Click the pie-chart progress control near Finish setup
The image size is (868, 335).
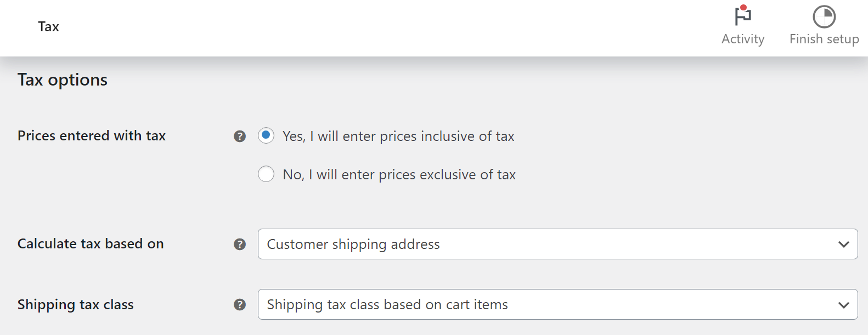[x=823, y=17]
